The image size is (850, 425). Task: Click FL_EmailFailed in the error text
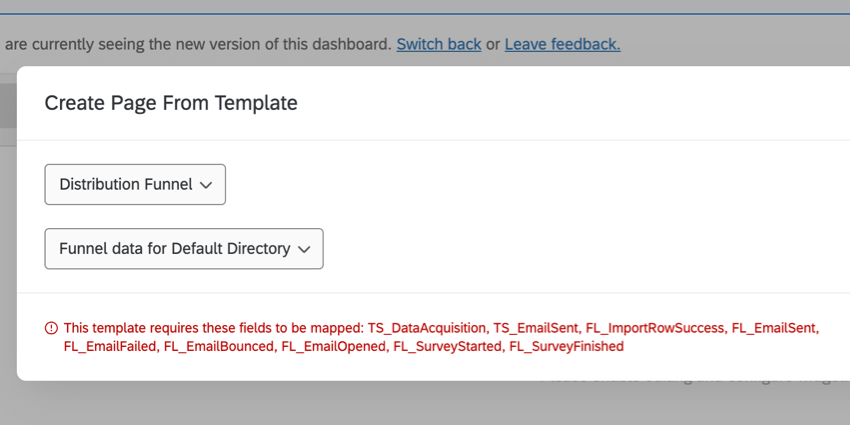pos(110,347)
